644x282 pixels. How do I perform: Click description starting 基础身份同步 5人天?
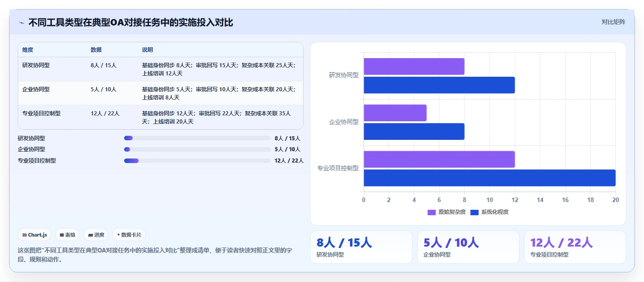219,93
